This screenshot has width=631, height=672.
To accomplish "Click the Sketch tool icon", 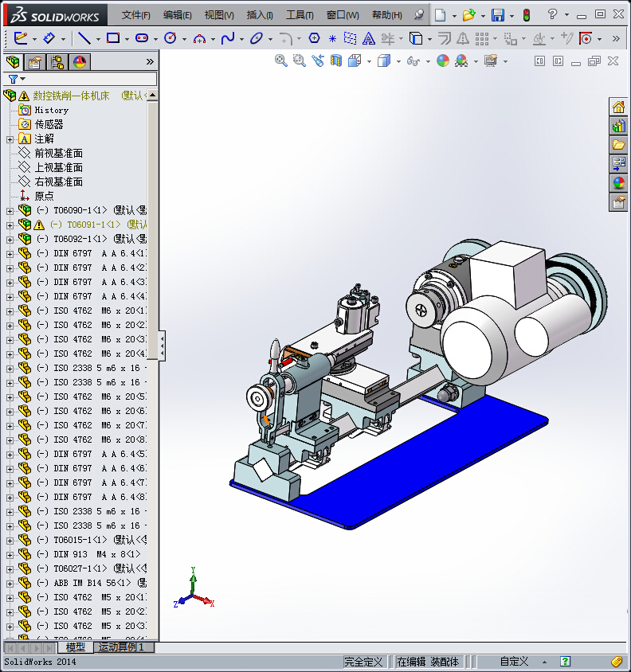I will 20,38.
